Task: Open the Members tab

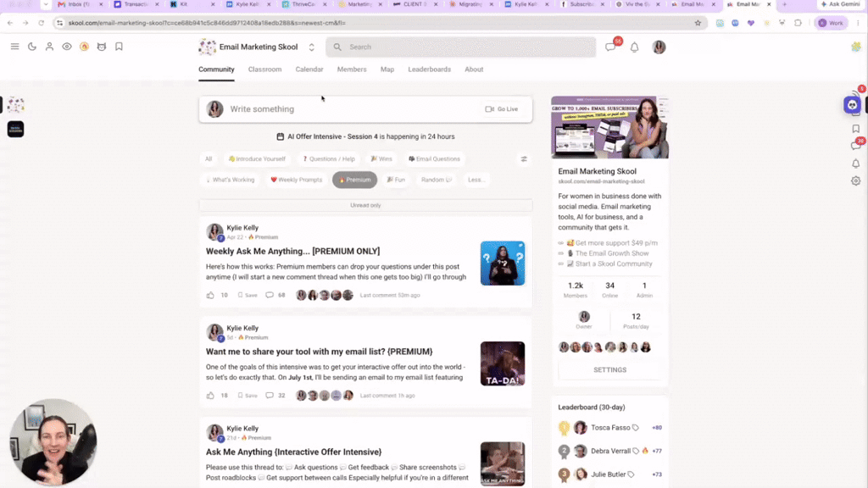Action: (352, 69)
